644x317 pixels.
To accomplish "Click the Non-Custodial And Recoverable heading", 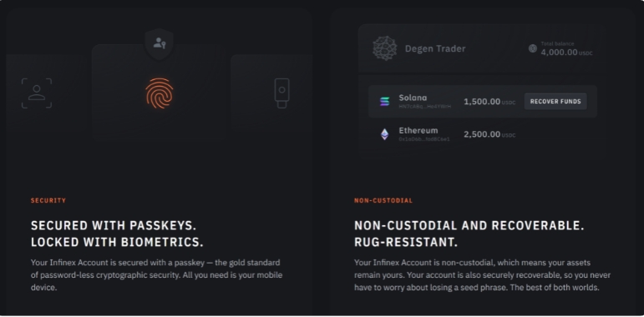I will click(469, 234).
